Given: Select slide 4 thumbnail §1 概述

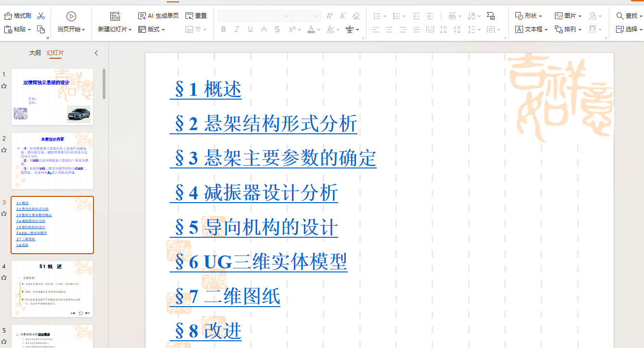Looking at the screenshot, I should (x=52, y=289).
